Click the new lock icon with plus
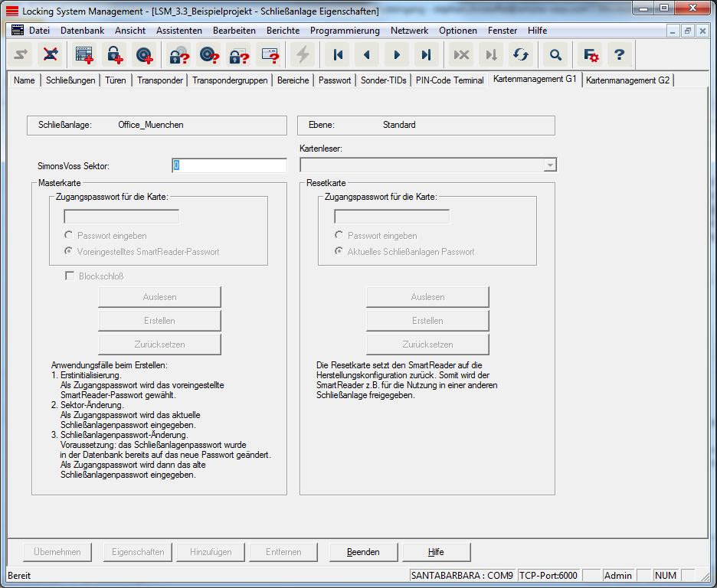The image size is (717, 588). click(x=114, y=54)
